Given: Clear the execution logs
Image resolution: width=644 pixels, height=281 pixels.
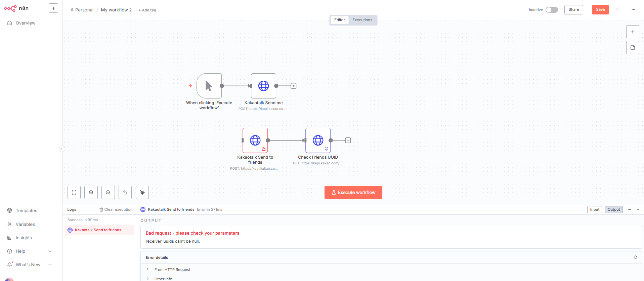Looking at the screenshot, I should point(116,209).
